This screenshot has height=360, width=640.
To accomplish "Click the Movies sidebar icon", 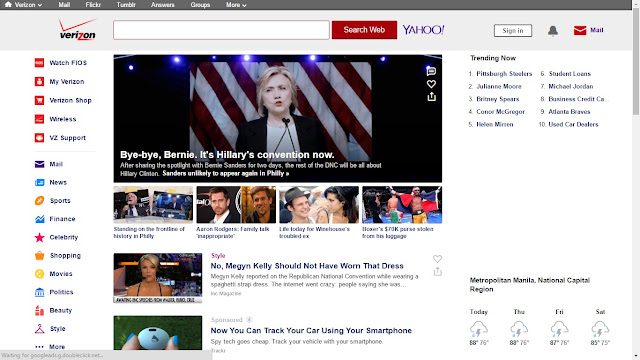I will (x=39, y=274).
